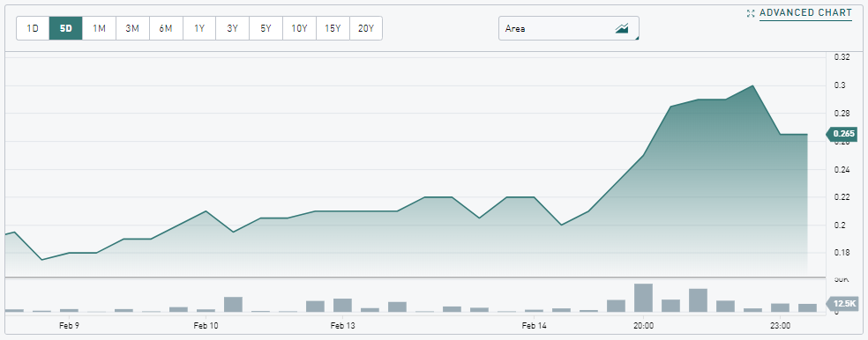Click the 0.3 price axis label
The height and width of the screenshot is (340, 868).
[x=840, y=85]
